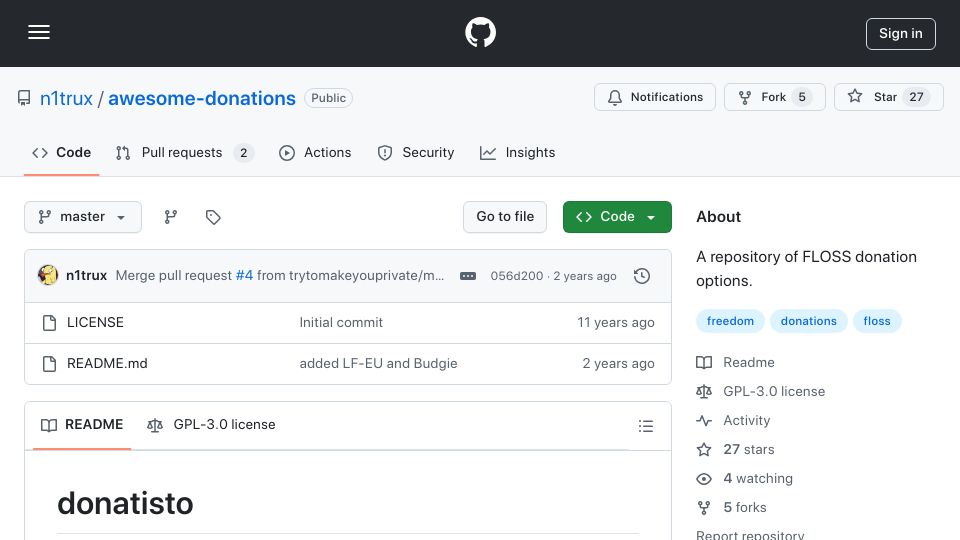Open the 4 watching link
Viewport: 960px width, 540px height.
(744, 478)
